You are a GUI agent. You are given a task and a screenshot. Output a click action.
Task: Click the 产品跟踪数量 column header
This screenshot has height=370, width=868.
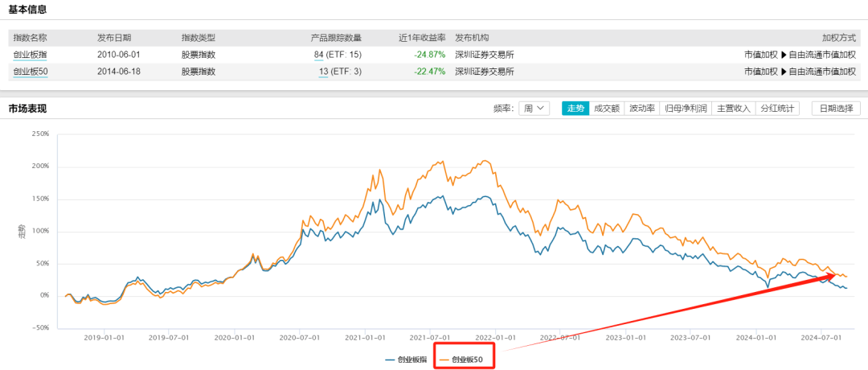click(336, 38)
